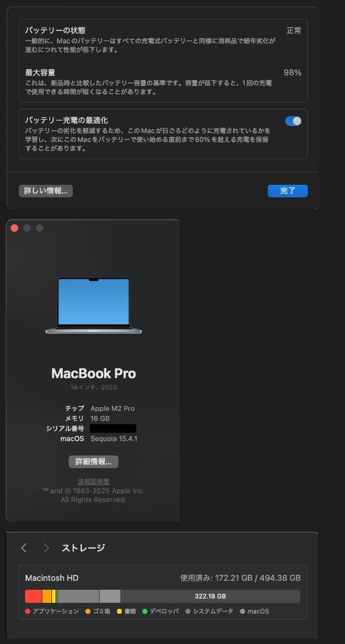Click the 書類 legend yellow dot
Image resolution: width=345 pixels, height=644 pixels.
[119, 612]
